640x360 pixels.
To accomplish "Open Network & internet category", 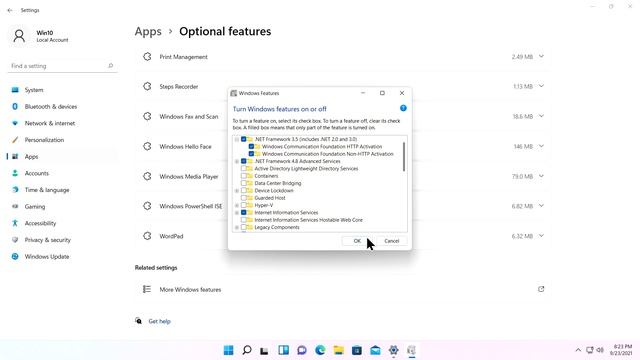I will [x=62, y=123].
